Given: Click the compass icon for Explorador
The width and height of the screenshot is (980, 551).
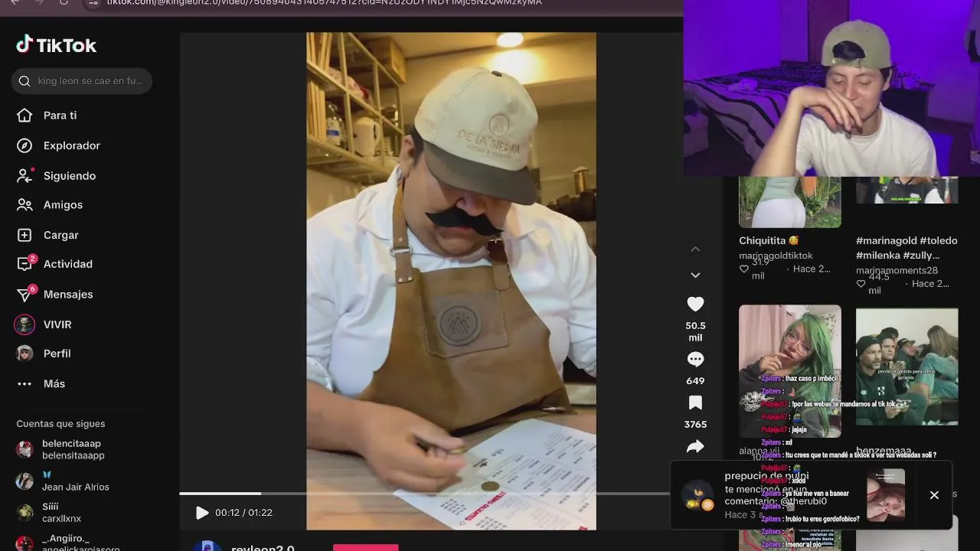Looking at the screenshot, I should pyautogui.click(x=24, y=145).
